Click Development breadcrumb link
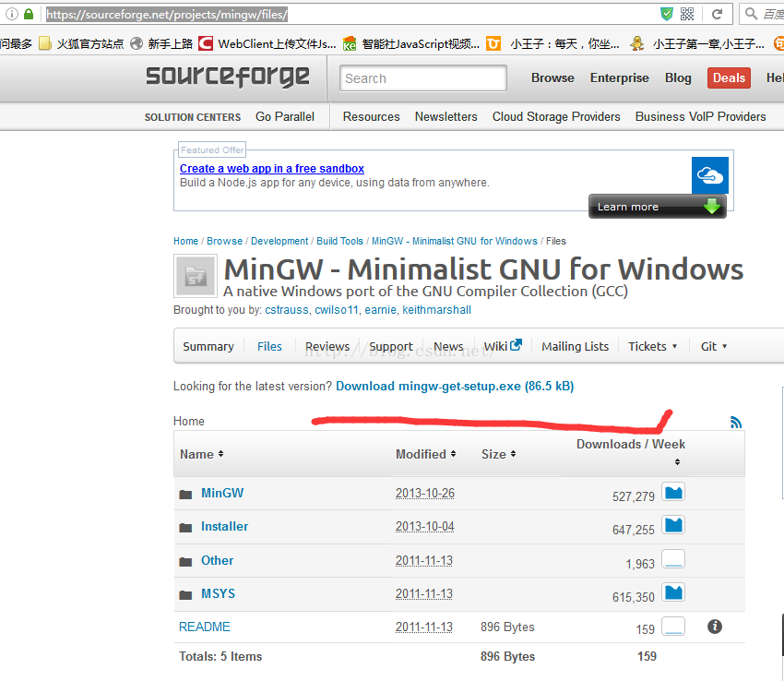The height and width of the screenshot is (681, 784). 279,241
